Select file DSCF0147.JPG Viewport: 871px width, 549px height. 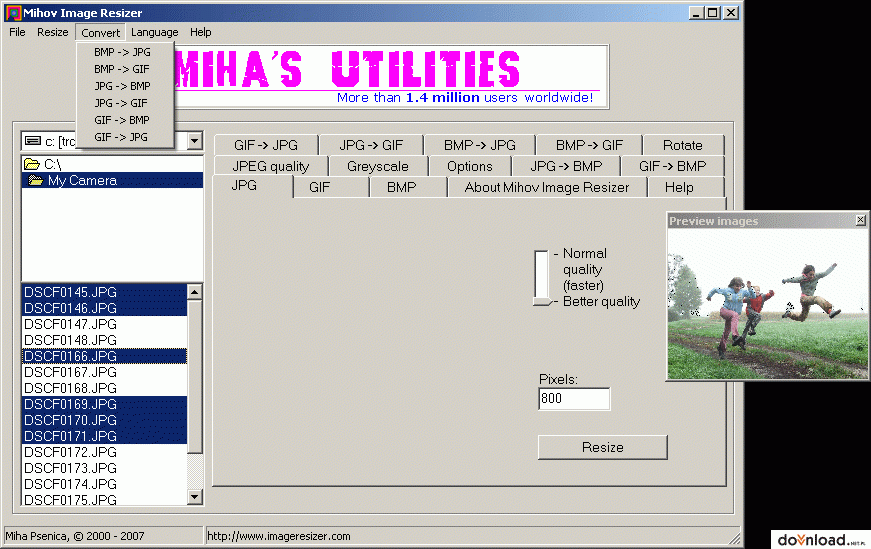point(104,324)
